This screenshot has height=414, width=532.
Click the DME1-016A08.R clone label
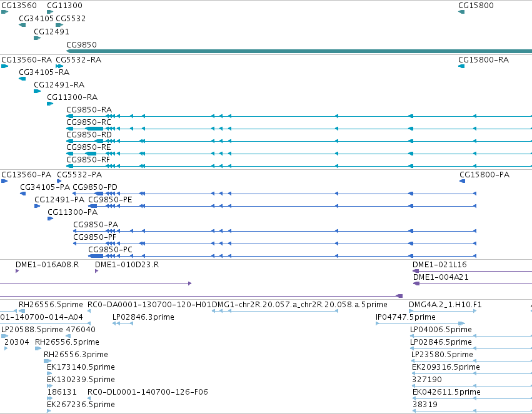tap(47, 265)
